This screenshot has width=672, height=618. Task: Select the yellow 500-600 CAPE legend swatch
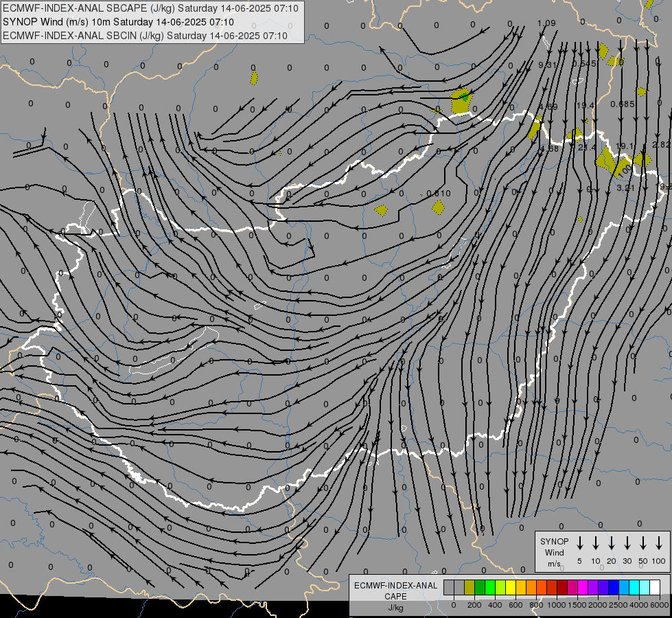[x=511, y=587]
